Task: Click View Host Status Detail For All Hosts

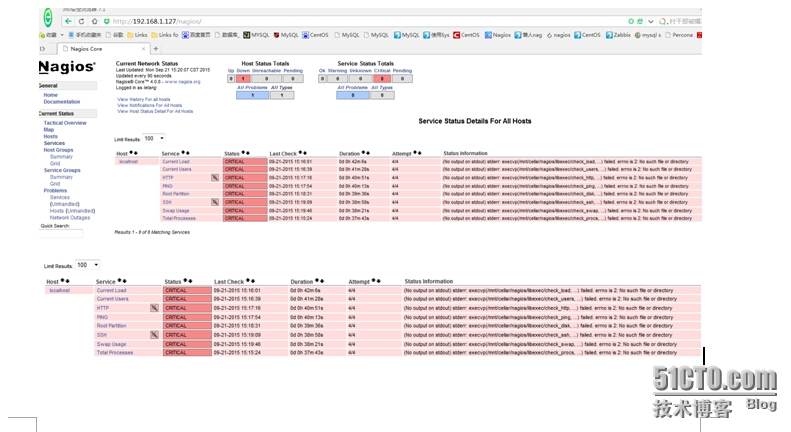Action: tap(155, 111)
